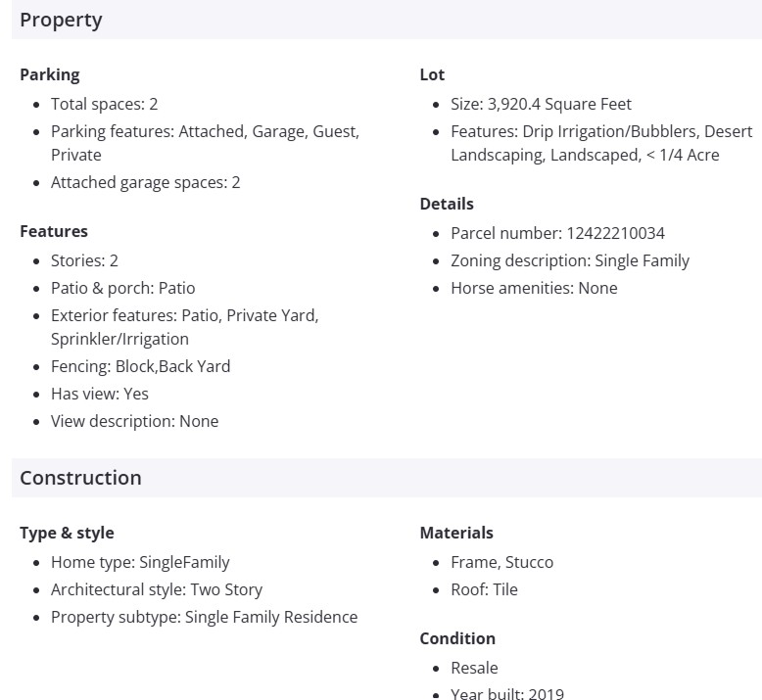Click the Type & style subheading
This screenshot has height=700, width=762.
(x=67, y=533)
